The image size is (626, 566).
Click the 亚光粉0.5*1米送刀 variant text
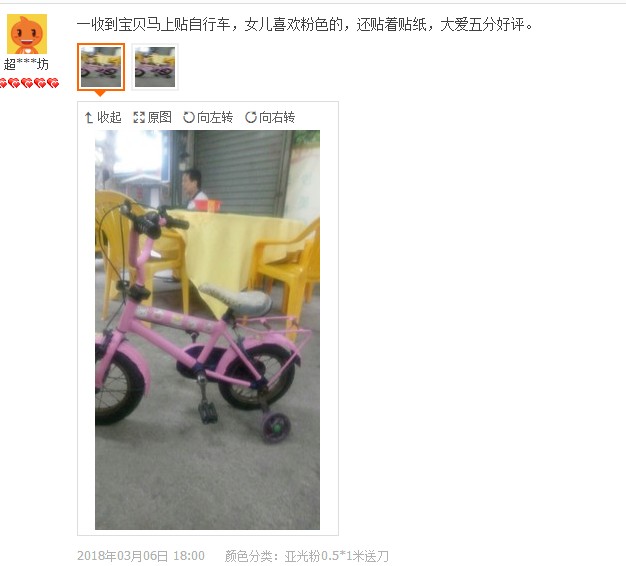(x=336, y=556)
